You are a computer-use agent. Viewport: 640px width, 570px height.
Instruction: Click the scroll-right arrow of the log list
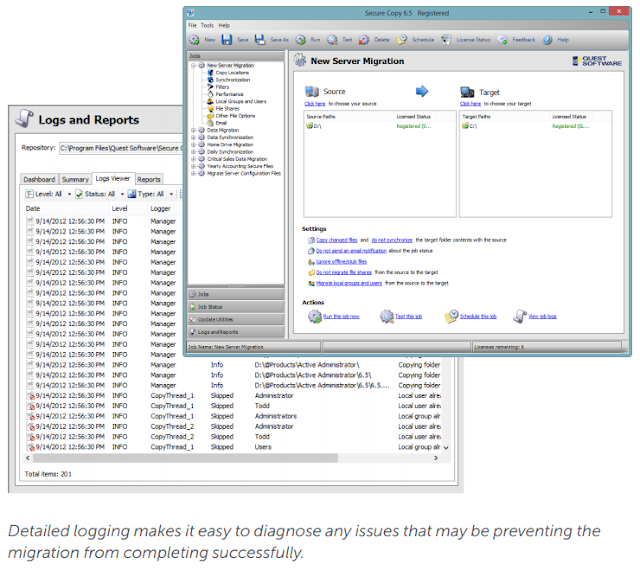[436, 458]
